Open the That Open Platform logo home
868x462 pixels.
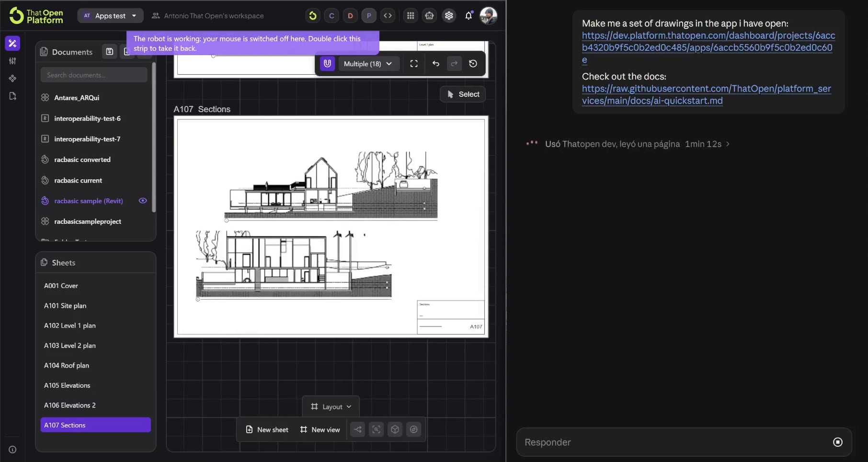36,16
